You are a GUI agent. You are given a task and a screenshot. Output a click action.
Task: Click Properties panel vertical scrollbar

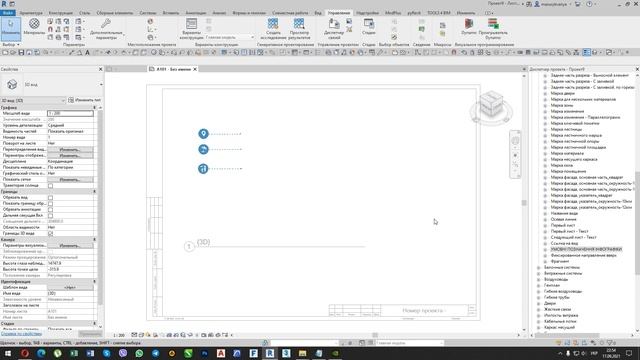click(x=100, y=208)
